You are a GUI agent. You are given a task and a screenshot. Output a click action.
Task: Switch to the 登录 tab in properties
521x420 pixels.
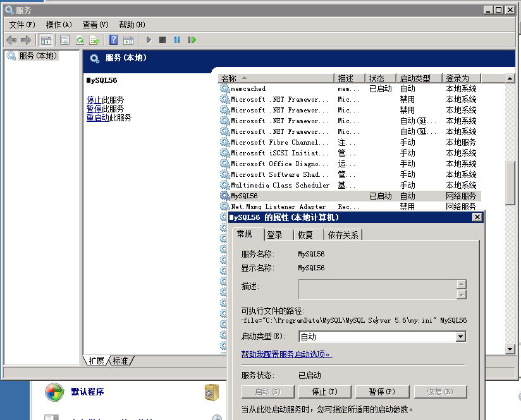pyautogui.click(x=278, y=235)
